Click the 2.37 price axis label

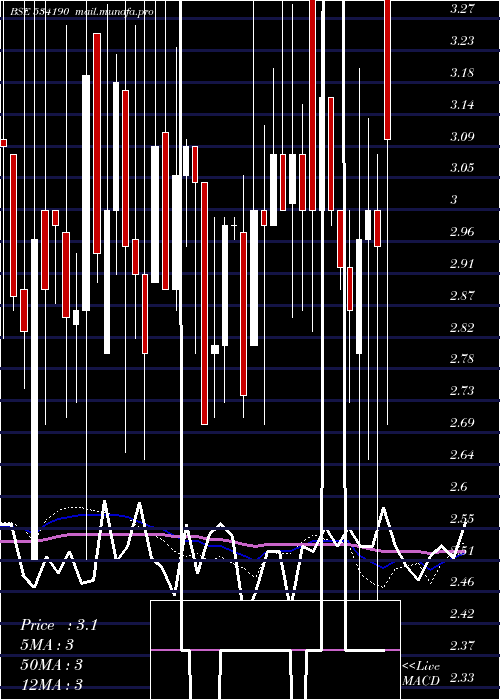tap(461, 646)
